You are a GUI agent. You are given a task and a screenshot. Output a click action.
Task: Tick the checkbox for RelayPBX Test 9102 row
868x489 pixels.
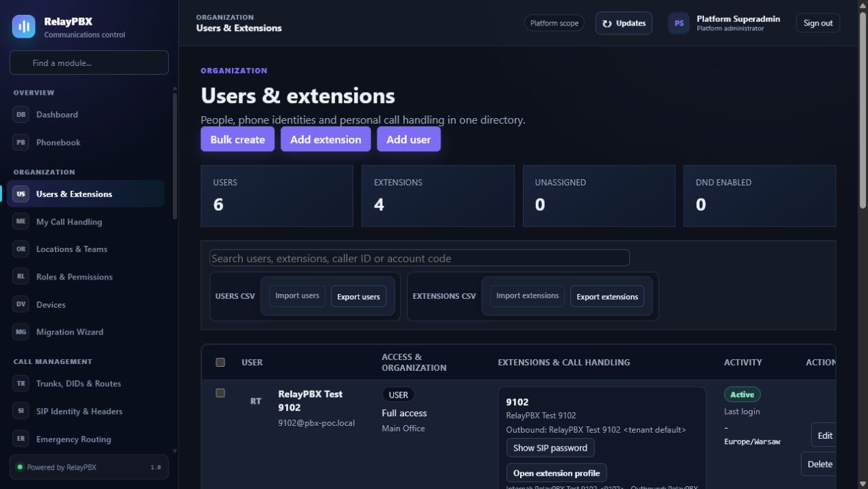pos(220,393)
